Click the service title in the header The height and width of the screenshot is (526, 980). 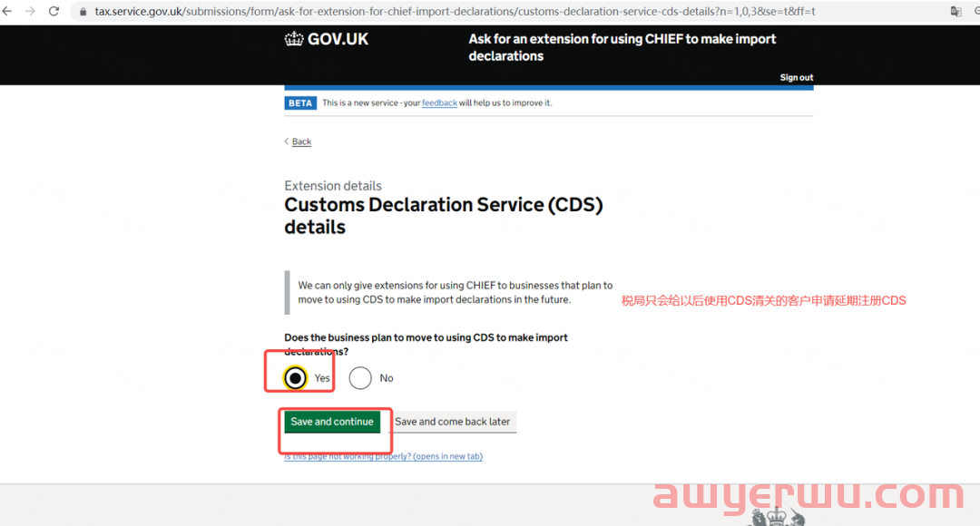tap(622, 47)
